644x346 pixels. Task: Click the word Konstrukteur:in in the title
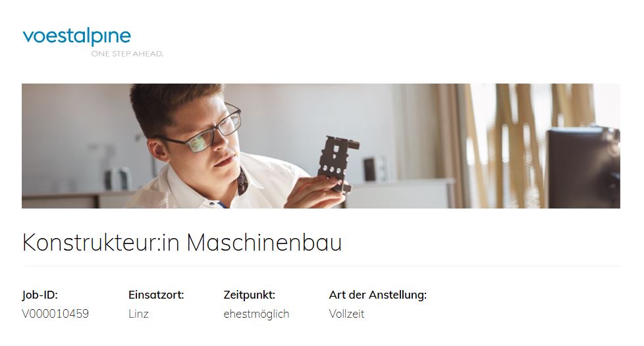pos(101,242)
